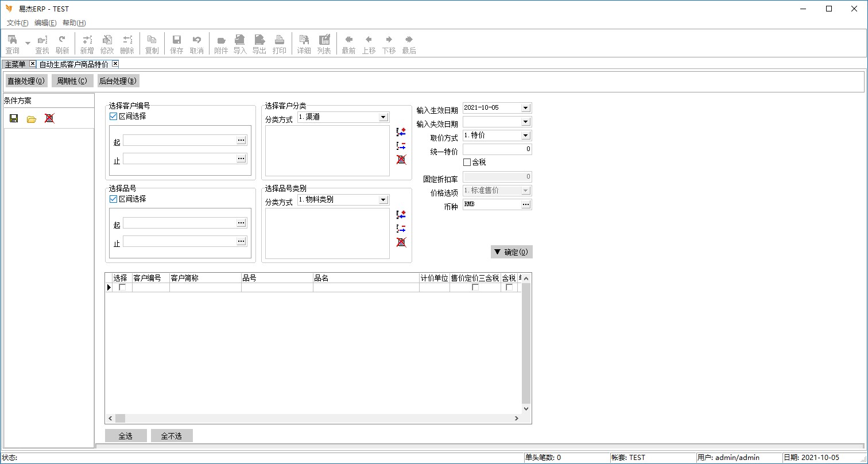
Task: Uncheck 区间选择 under 选择客户编号
Action: click(114, 116)
